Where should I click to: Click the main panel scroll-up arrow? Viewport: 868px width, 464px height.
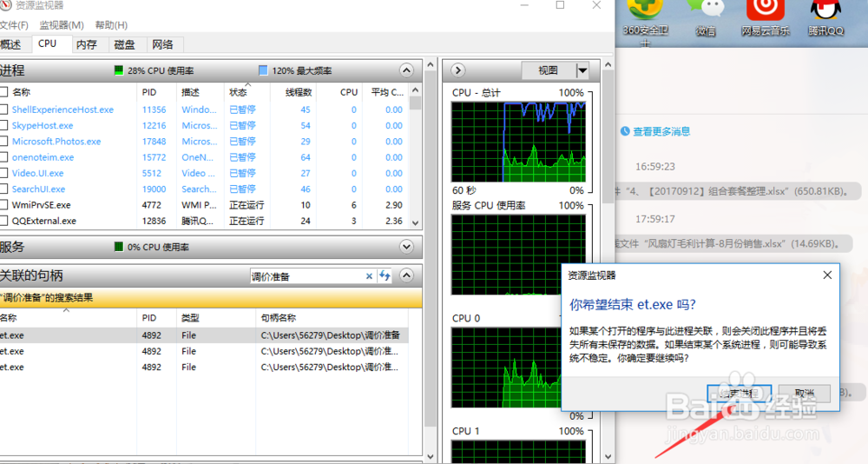(431, 65)
